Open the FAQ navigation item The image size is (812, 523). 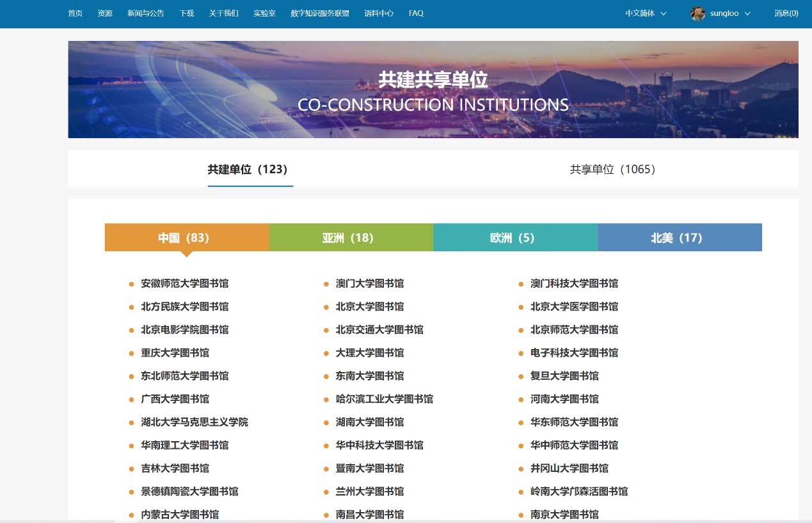click(x=416, y=13)
